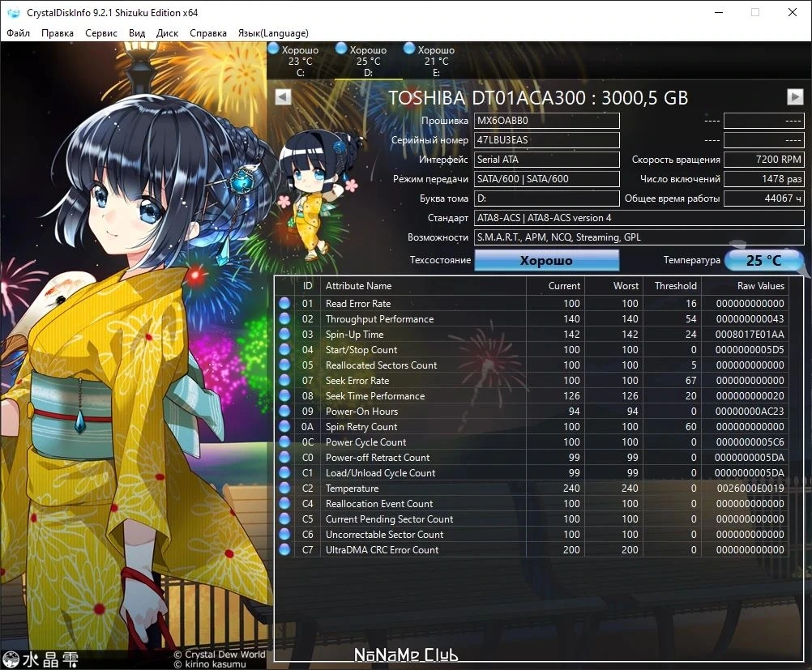The height and width of the screenshot is (670, 812).
Task: Click the blue health orb above C:
Action: pos(273,48)
